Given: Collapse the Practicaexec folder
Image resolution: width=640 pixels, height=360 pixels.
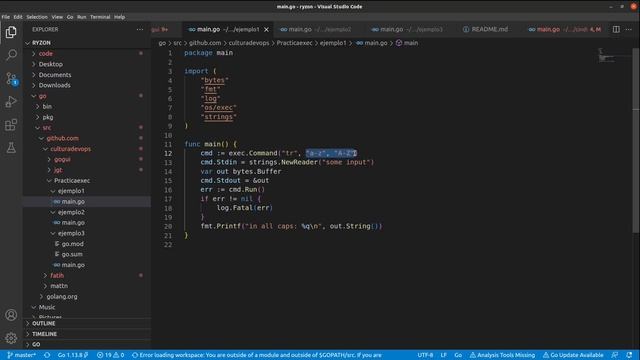Looking at the screenshot, I should click(x=87, y=180).
